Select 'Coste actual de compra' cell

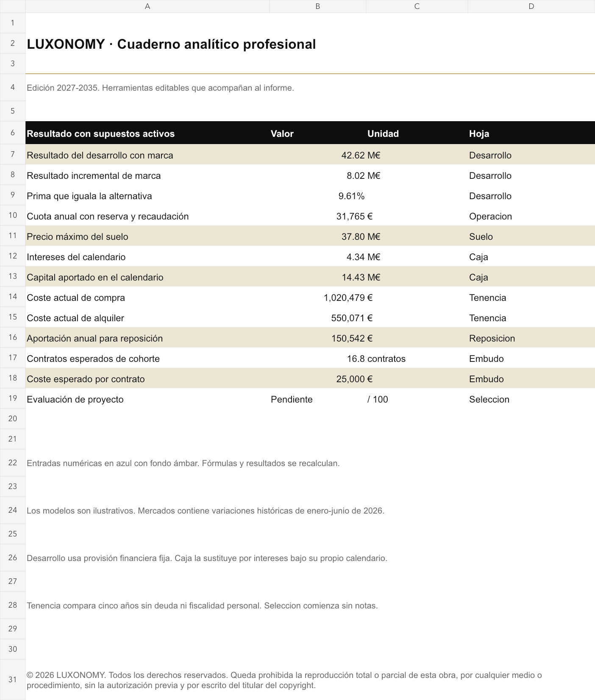(x=147, y=297)
